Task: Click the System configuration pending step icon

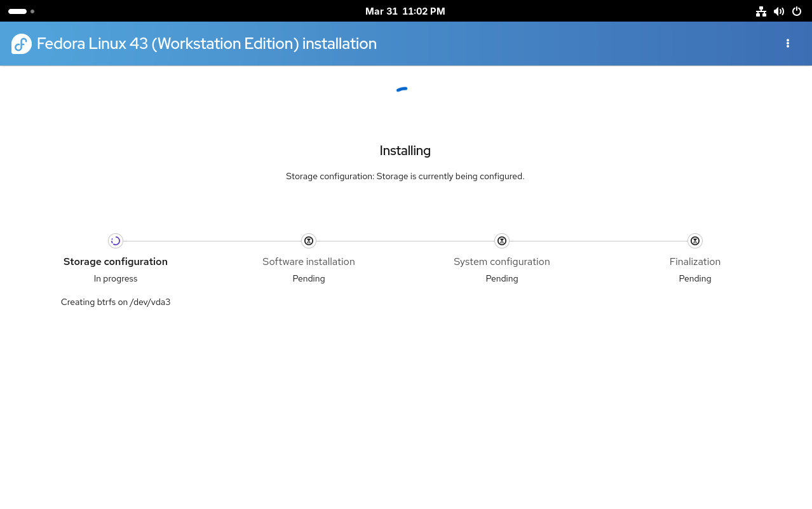Action: pyautogui.click(x=502, y=241)
